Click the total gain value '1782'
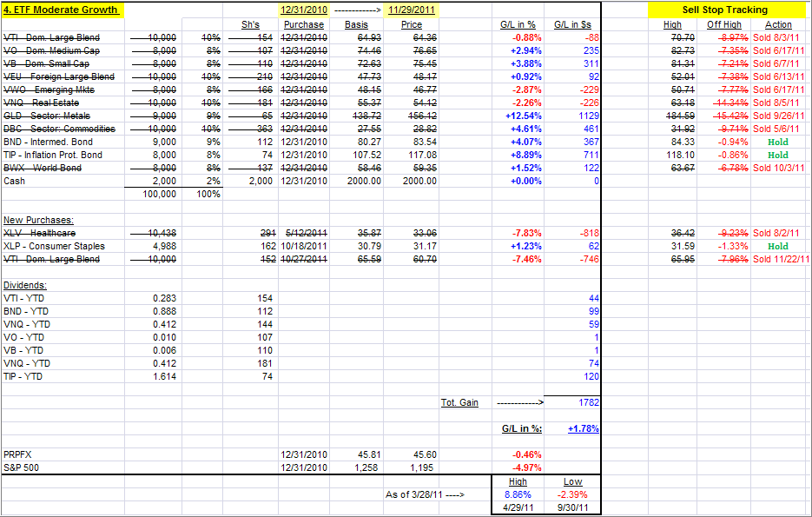 click(589, 402)
